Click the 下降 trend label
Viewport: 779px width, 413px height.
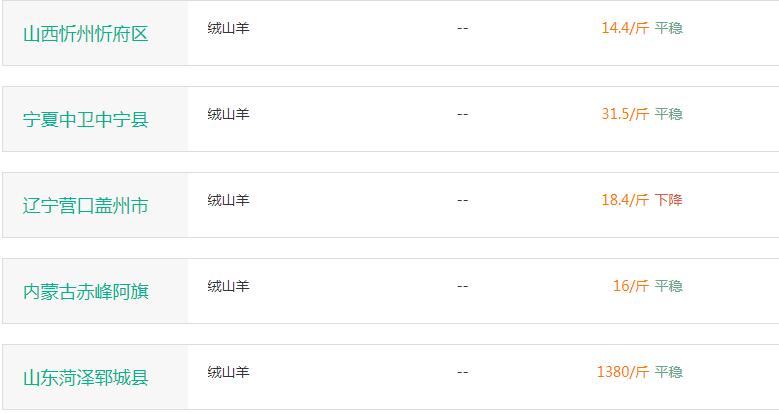click(668, 200)
